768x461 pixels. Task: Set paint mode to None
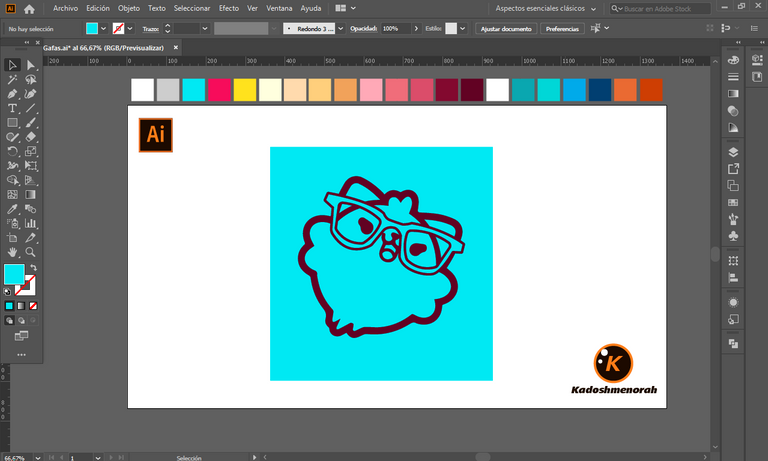33,306
